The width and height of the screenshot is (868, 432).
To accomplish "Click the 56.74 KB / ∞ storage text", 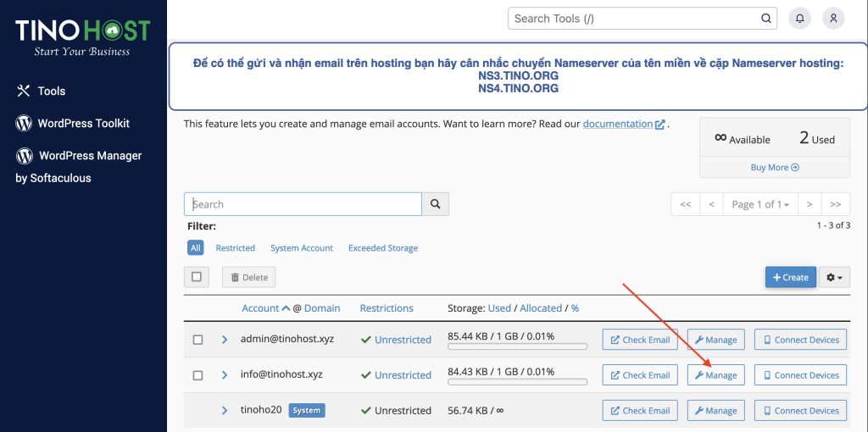I will (476, 411).
